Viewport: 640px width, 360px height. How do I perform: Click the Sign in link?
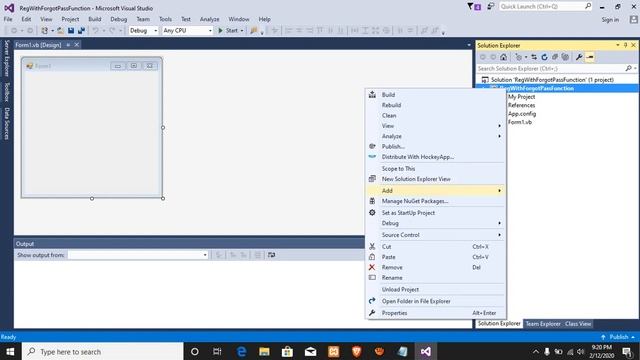(610, 20)
